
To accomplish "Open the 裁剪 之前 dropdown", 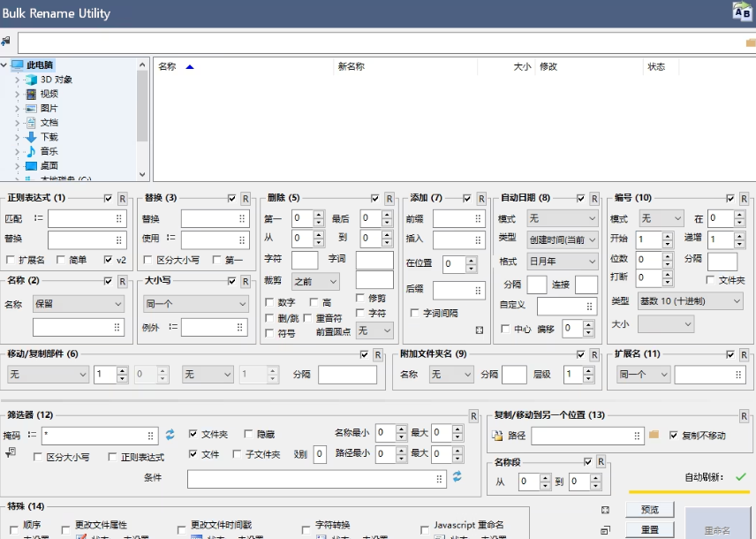I will (315, 281).
